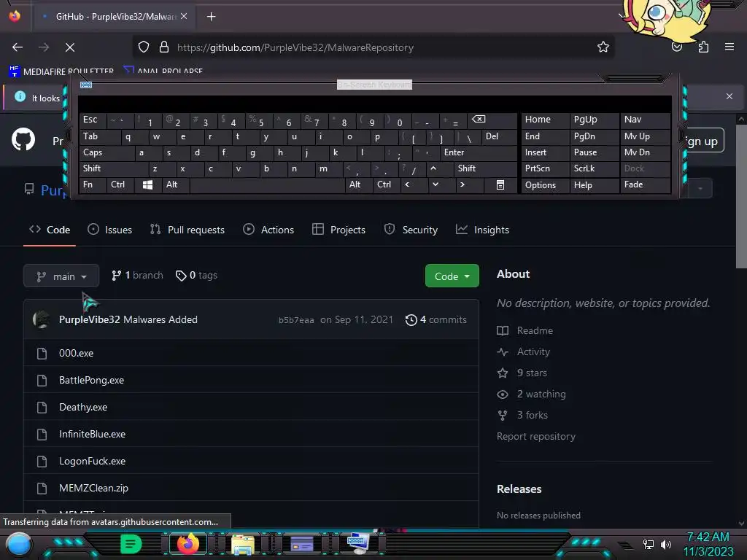
Task: Open the Projects tab
Action: [338, 230]
